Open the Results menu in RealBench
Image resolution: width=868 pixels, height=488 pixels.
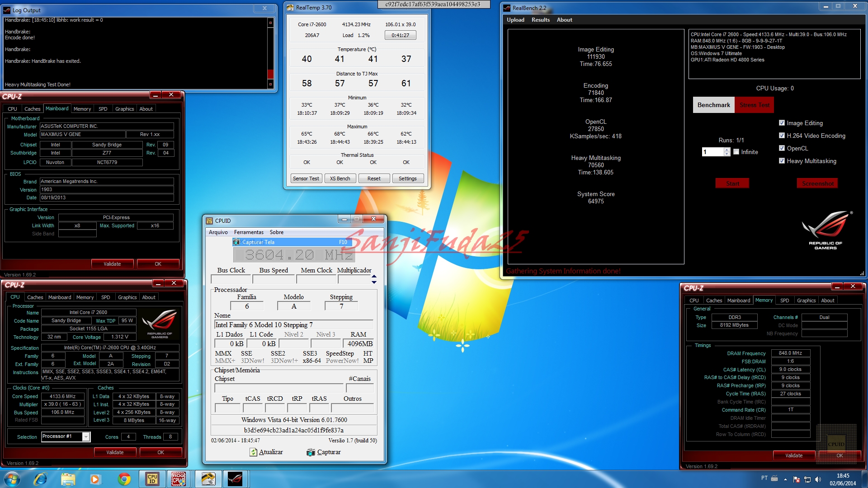tap(541, 20)
